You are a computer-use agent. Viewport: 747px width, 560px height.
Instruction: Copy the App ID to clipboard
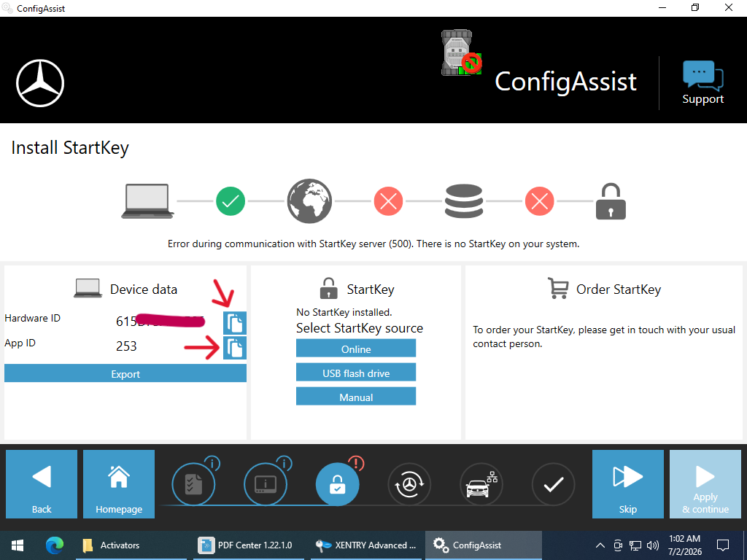point(235,348)
